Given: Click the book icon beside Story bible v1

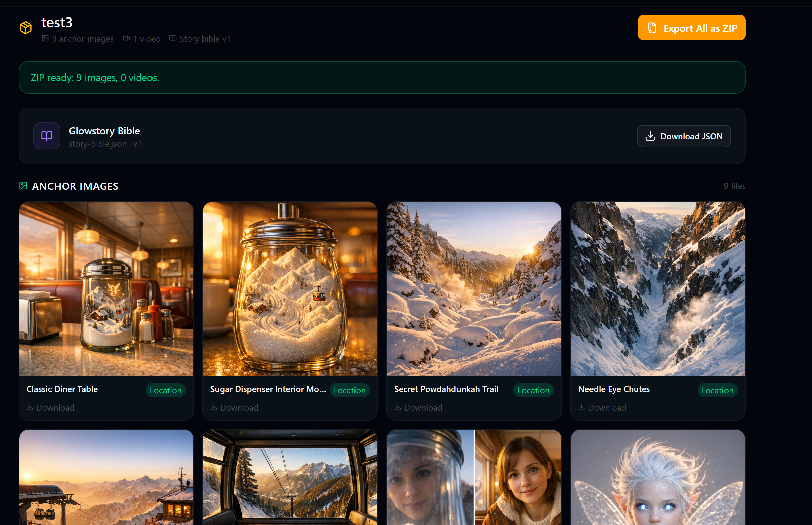Looking at the screenshot, I should pos(173,38).
